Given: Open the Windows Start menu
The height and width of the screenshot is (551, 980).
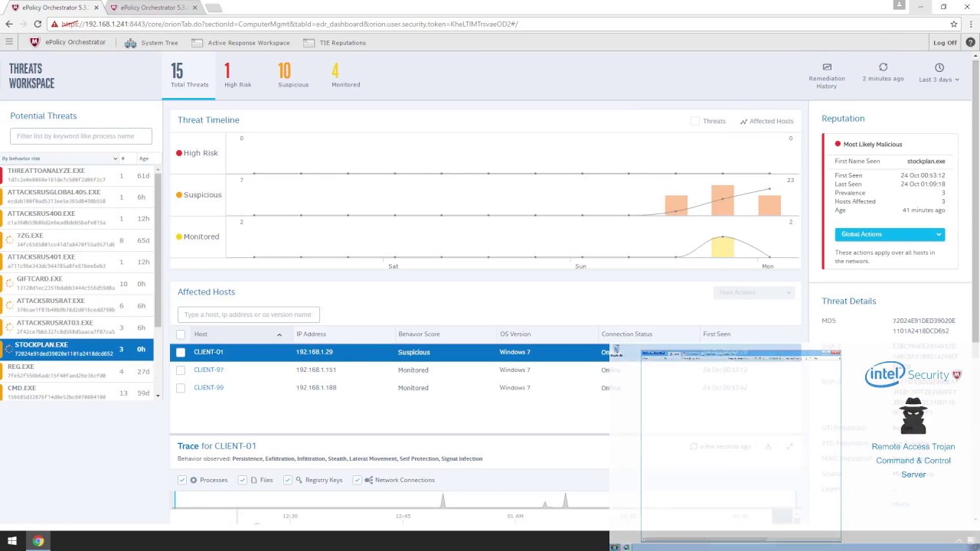Looking at the screenshot, I should click(12, 541).
